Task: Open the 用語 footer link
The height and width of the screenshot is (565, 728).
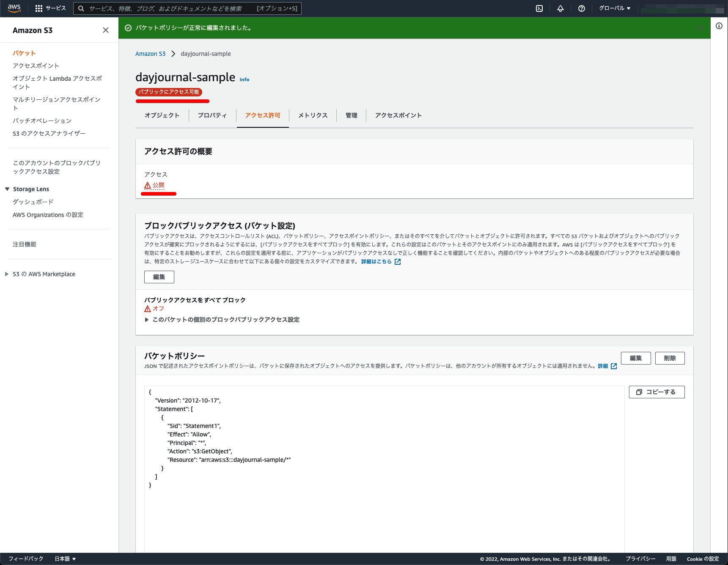Action: click(x=671, y=559)
